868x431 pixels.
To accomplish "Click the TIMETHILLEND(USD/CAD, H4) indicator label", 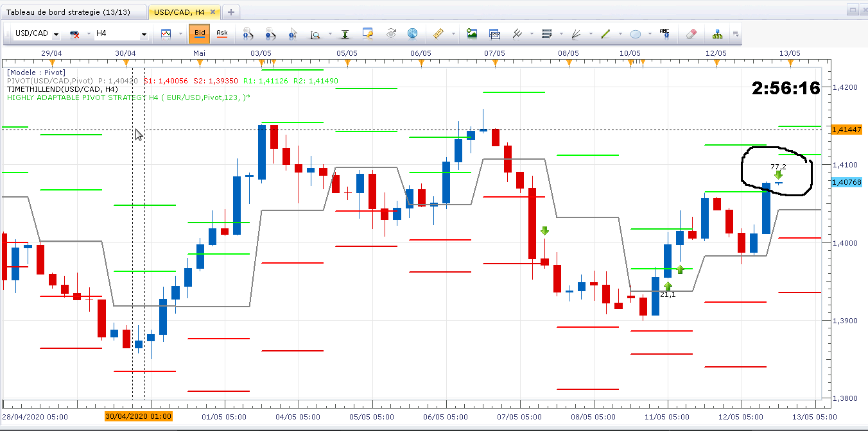I will [x=63, y=89].
